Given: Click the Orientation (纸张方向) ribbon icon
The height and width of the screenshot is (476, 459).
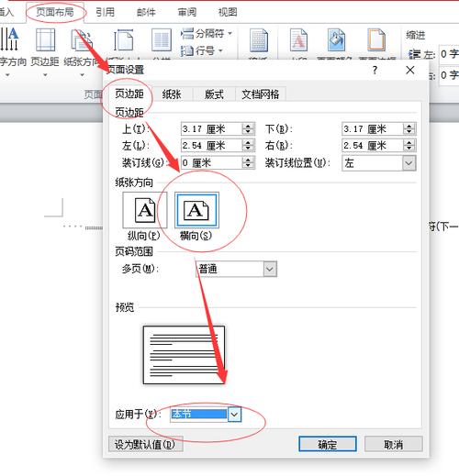Looking at the screenshot, I should click(82, 39).
